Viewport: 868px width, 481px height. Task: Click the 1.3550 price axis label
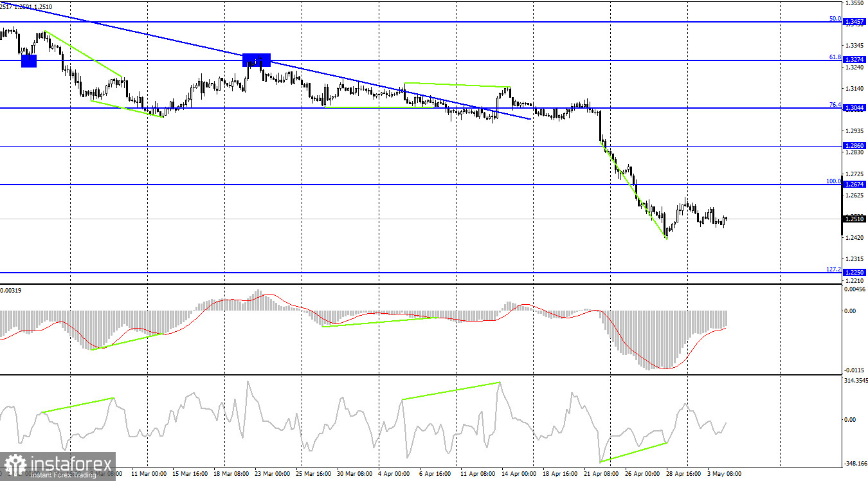click(855, 3)
